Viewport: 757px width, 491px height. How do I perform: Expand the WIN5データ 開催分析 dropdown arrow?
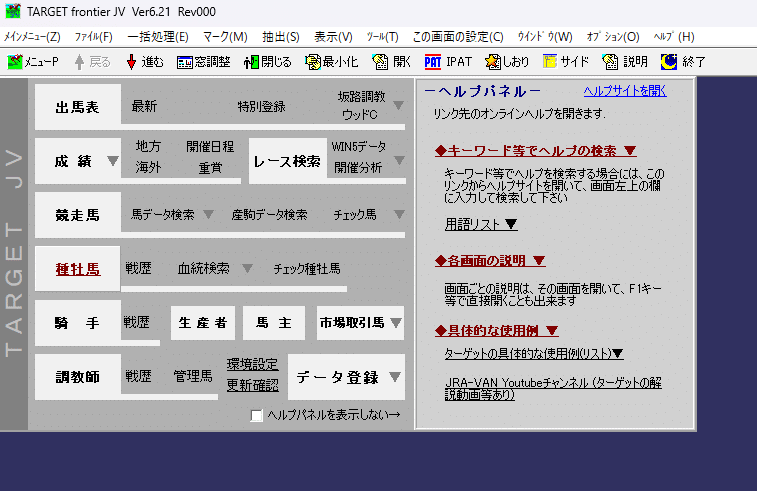coord(399,160)
